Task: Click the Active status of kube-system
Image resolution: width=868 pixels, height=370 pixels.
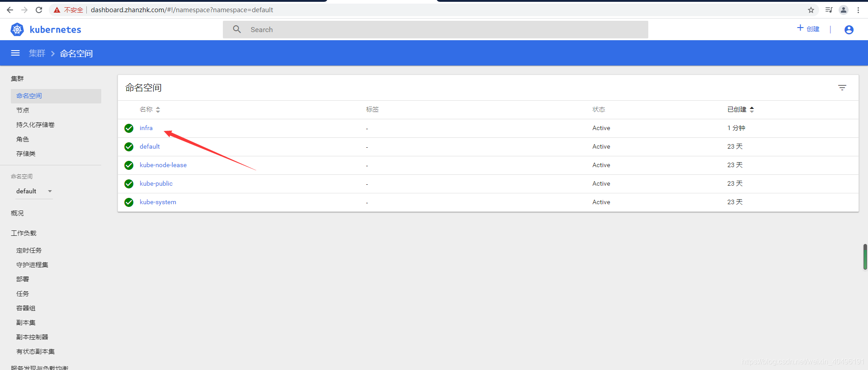Action: pyautogui.click(x=601, y=202)
